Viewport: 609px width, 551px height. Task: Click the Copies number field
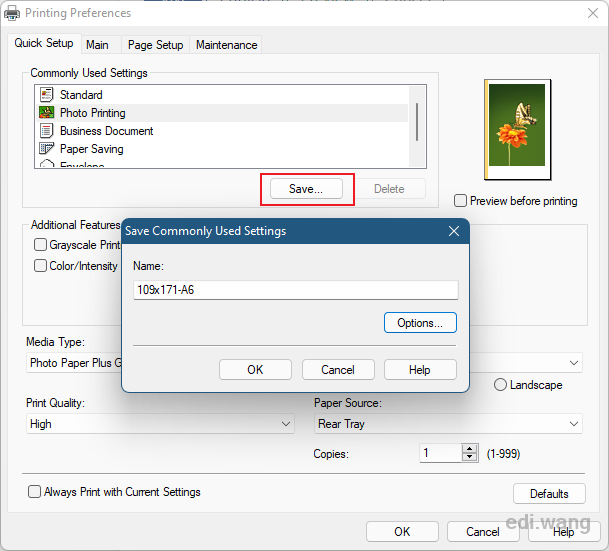tap(441, 453)
